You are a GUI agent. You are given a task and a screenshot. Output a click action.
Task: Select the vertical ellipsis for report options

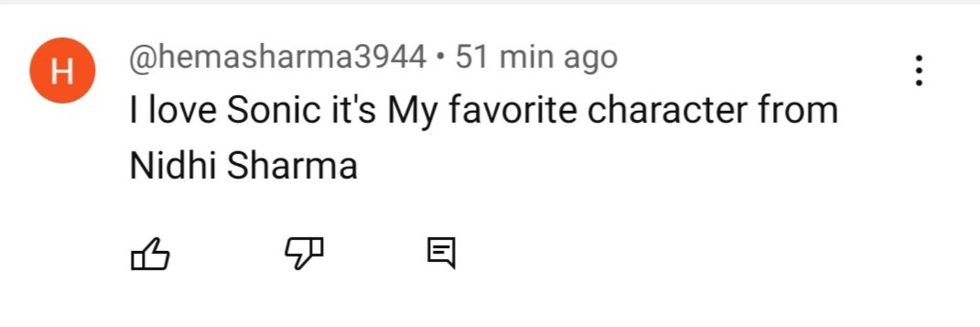tap(919, 71)
